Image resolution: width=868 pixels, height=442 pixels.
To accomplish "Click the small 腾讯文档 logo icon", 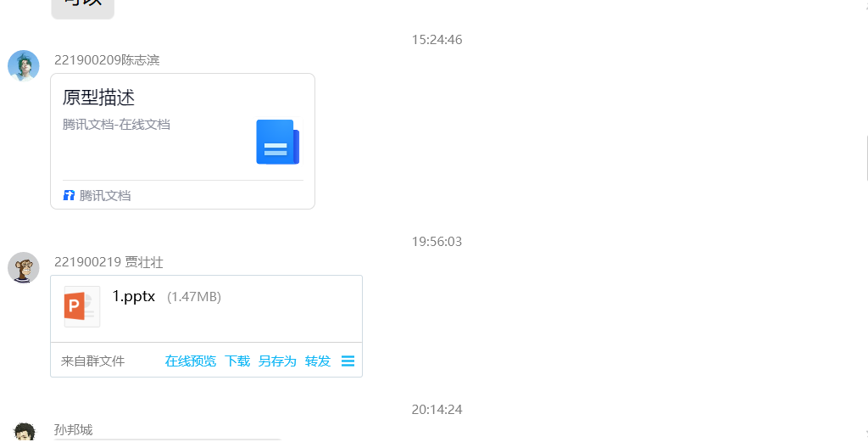I will pos(69,195).
